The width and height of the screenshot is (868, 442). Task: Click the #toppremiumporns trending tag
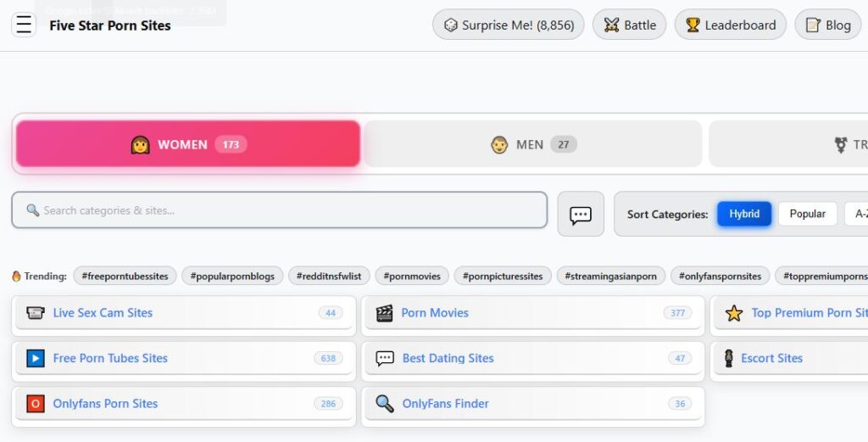pyautogui.click(x=821, y=276)
